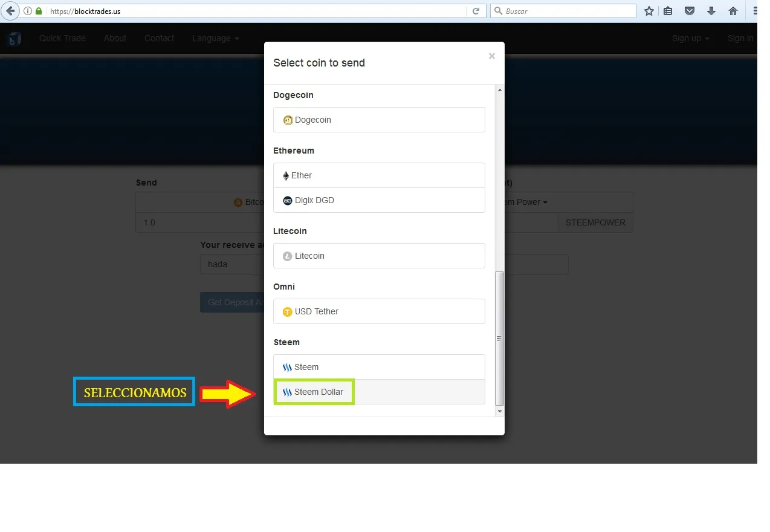
Task: Go to the browser home icon
Action: [x=733, y=11]
